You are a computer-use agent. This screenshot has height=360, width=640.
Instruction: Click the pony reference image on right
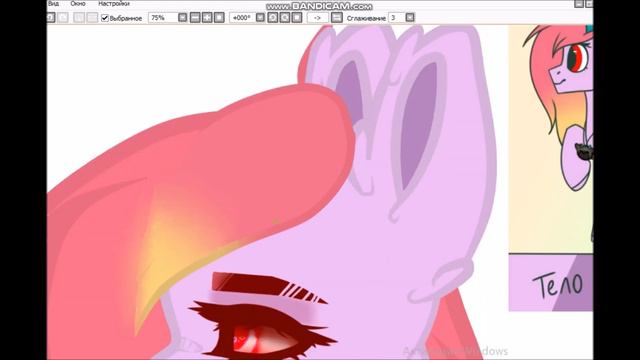tap(551, 139)
